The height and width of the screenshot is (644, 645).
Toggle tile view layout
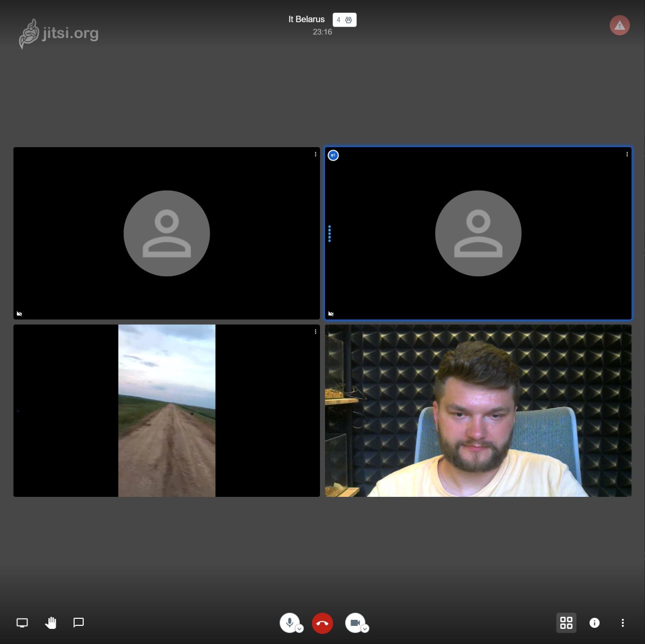point(566,623)
